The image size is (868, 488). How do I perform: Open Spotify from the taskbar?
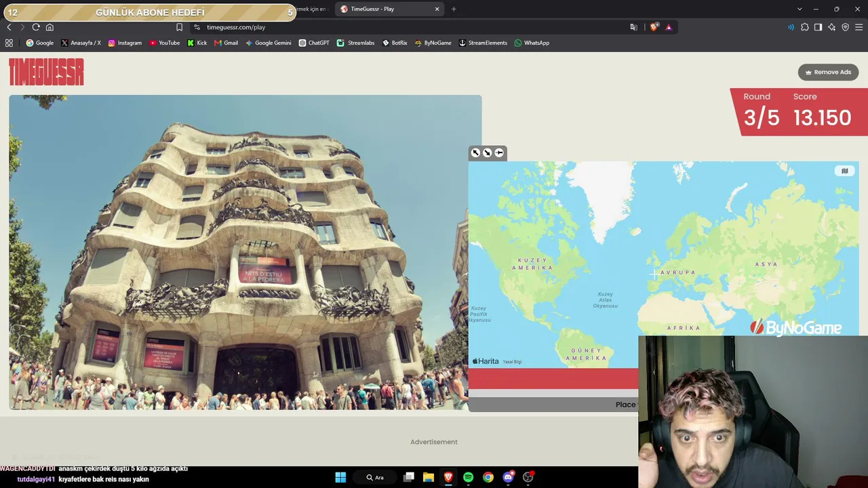(x=468, y=477)
